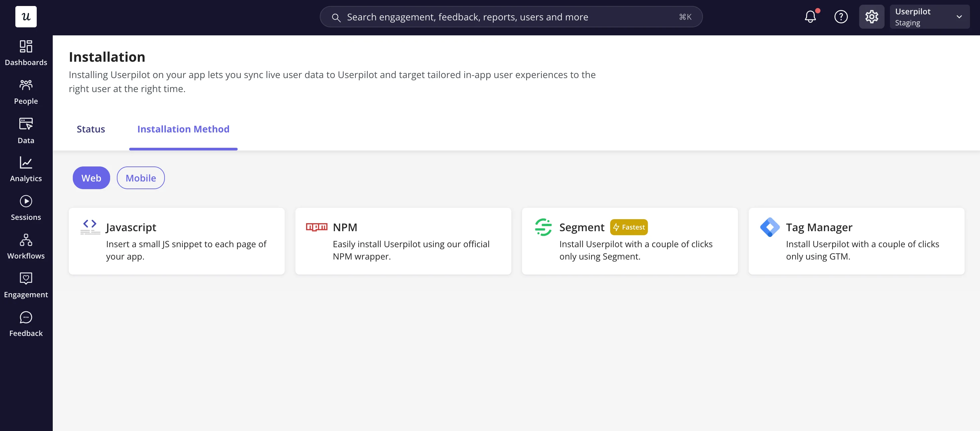Open the notifications bell
980x431 pixels.
coord(810,17)
